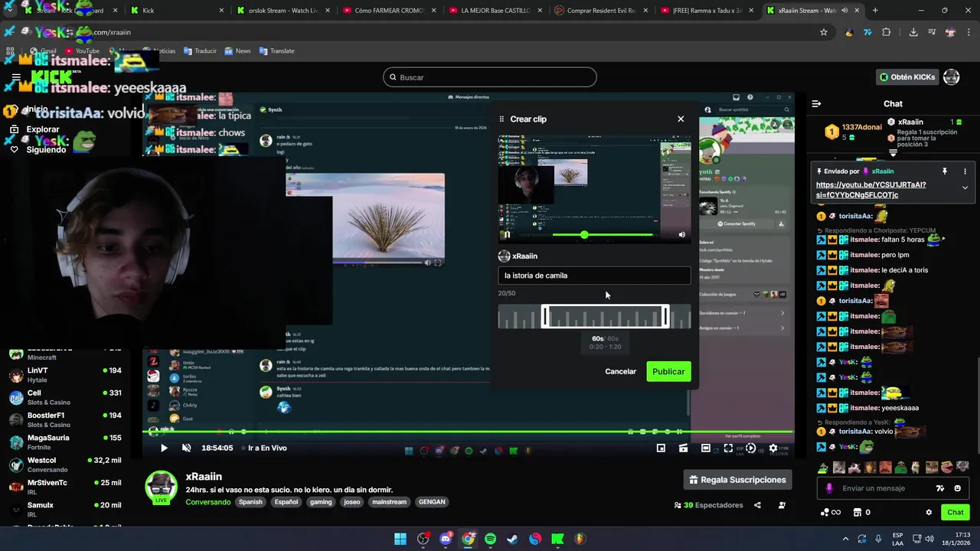The width and height of the screenshot is (980, 551).
Task: Open the pinned YouTube link
Action: pyautogui.click(x=871, y=190)
